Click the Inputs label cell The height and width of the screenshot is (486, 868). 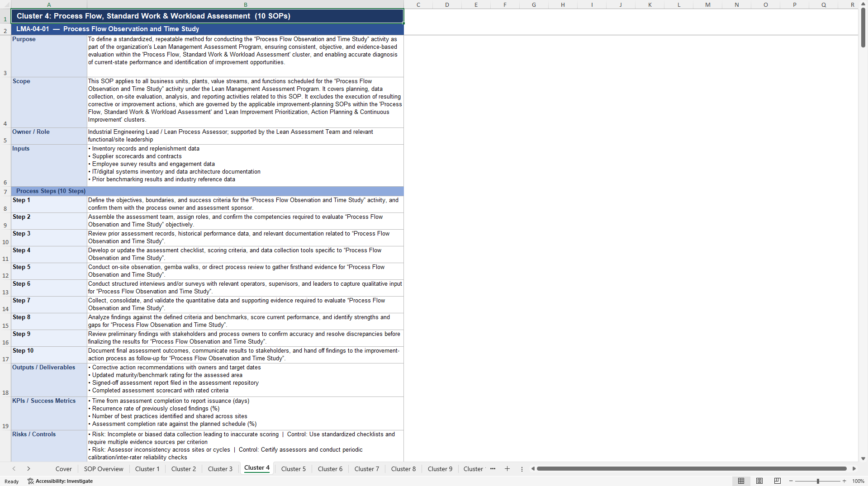pyautogui.click(x=49, y=165)
